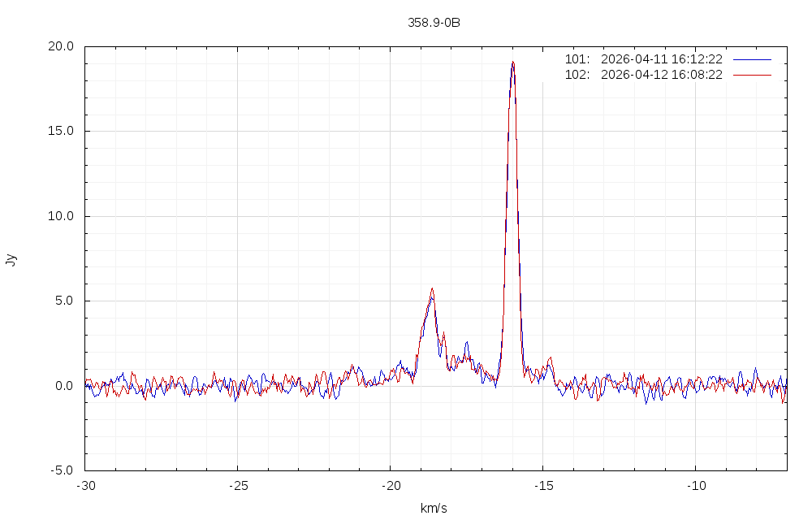The width and height of the screenshot is (812, 520).
Task: Click the -15 x-axis tick label
Action: click(542, 485)
